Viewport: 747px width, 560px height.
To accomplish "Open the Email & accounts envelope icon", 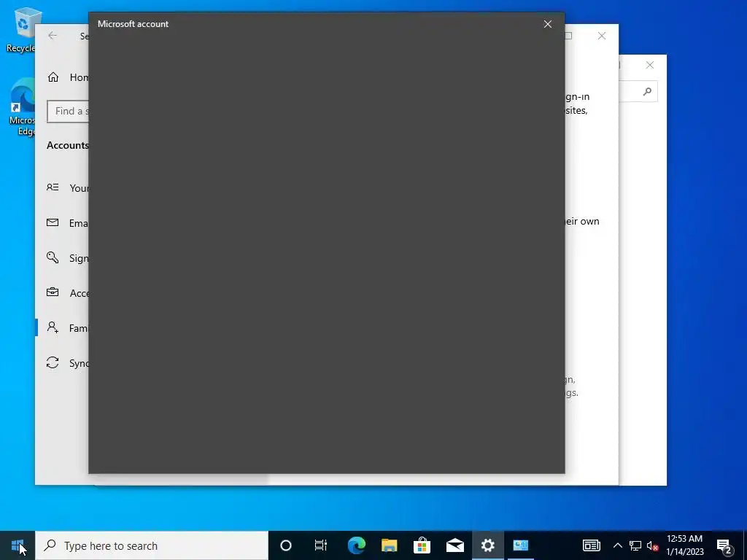I will 53,222.
